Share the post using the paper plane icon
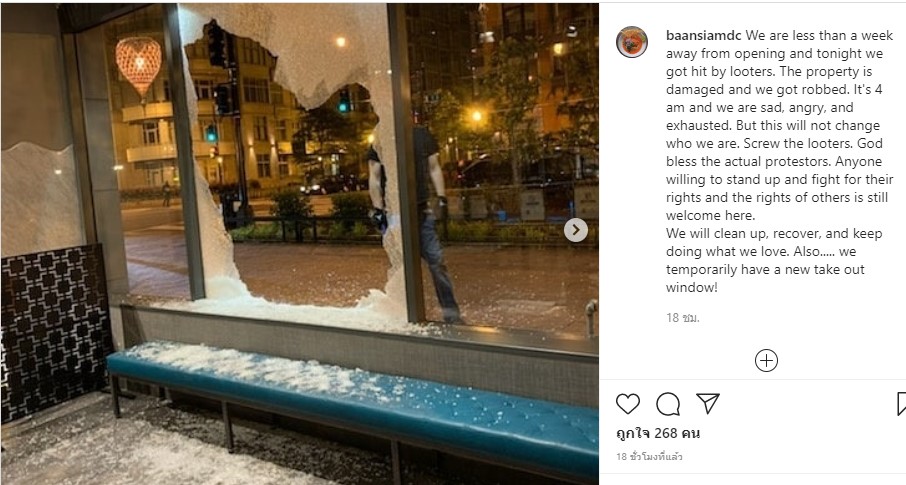This screenshot has width=906, height=485. click(708, 403)
